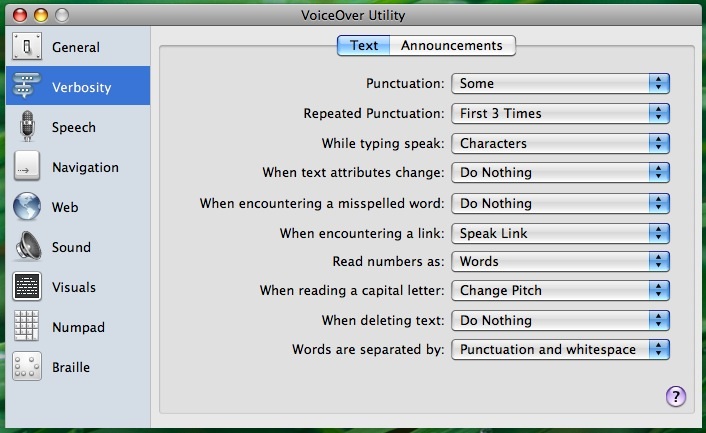Click the When text attributes change: label

[353, 172]
